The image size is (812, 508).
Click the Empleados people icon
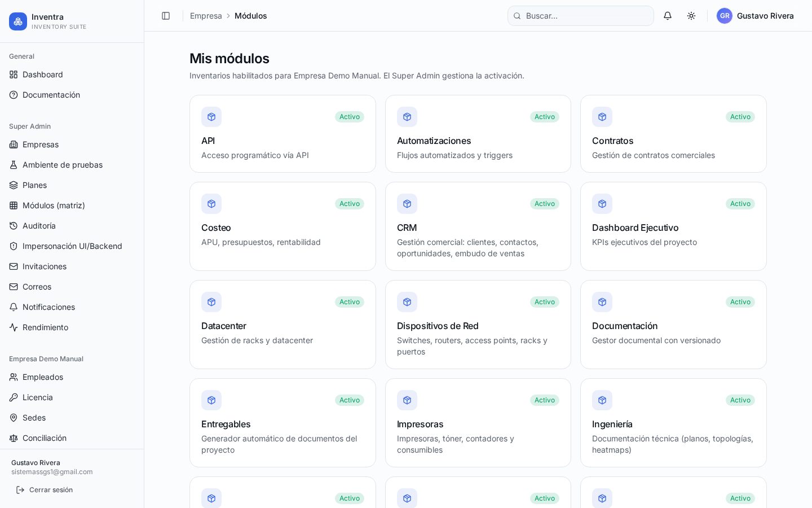(x=14, y=377)
